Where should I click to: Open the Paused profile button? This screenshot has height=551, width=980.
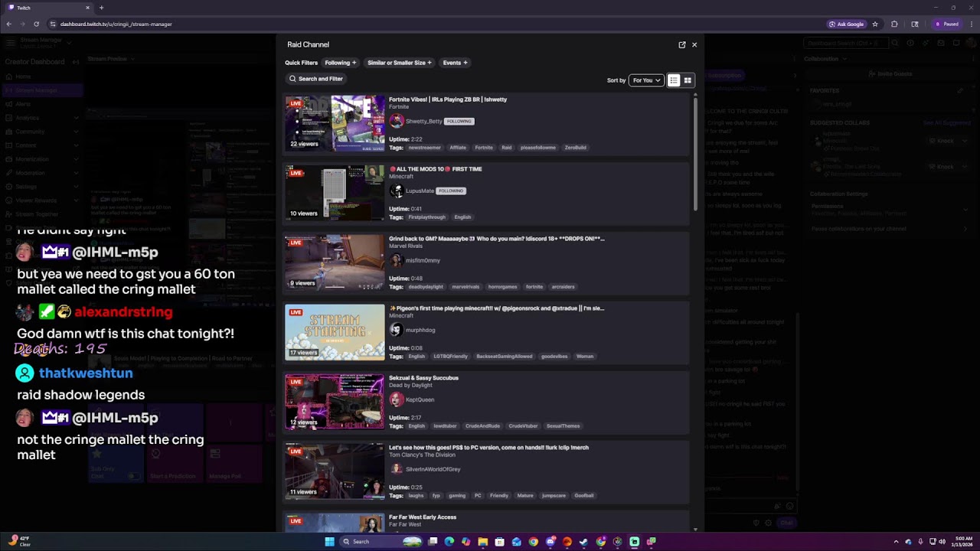click(947, 24)
